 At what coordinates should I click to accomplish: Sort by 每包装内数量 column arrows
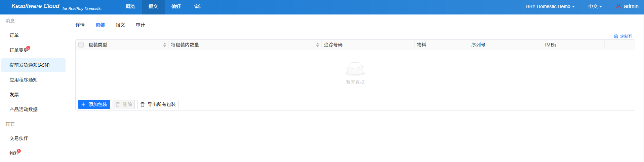tap(318, 45)
